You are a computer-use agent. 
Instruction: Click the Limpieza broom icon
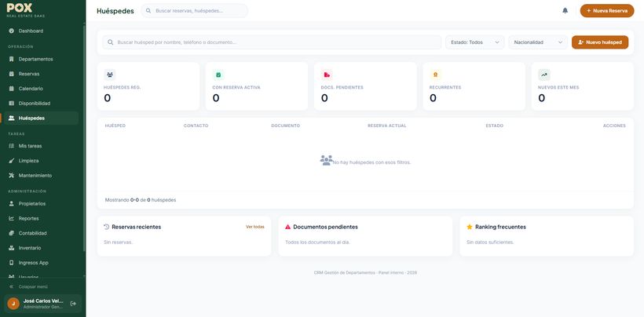pyautogui.click(x=11, y=161)
